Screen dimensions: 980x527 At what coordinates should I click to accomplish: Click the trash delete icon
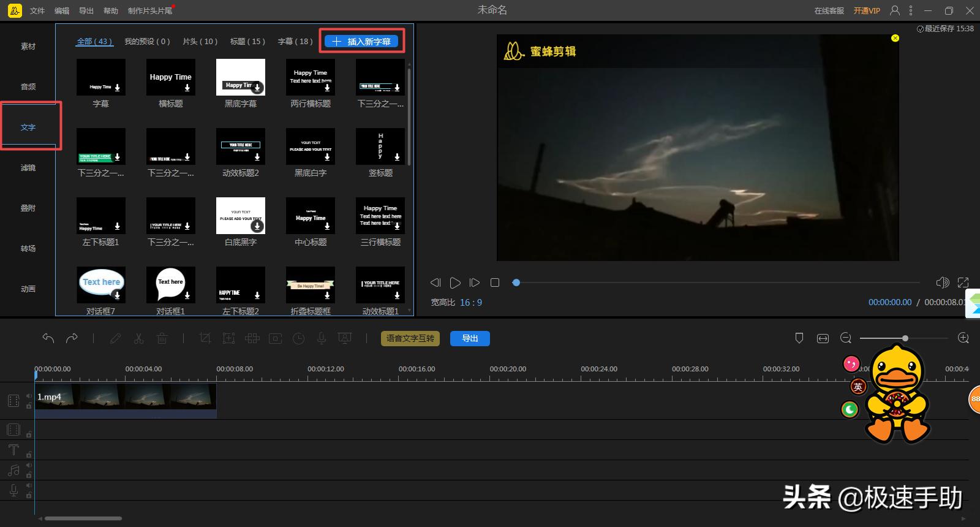click(x=162, y=338)
